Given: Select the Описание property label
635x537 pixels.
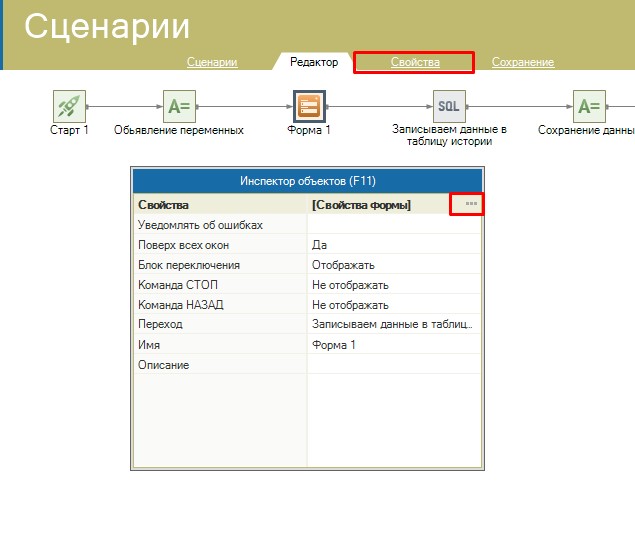Looking at the screenshot, I should tap(164, 364).
